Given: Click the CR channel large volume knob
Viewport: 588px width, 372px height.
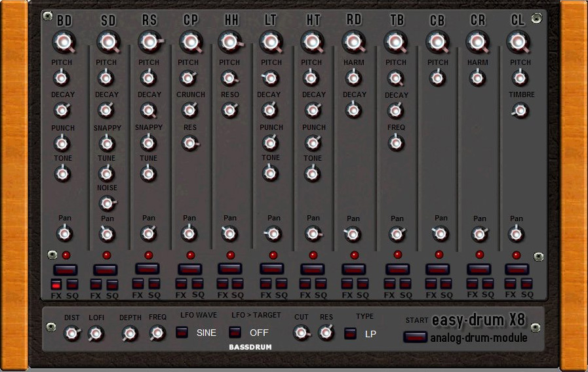Looking at the screenshot, I should (477, 42).
